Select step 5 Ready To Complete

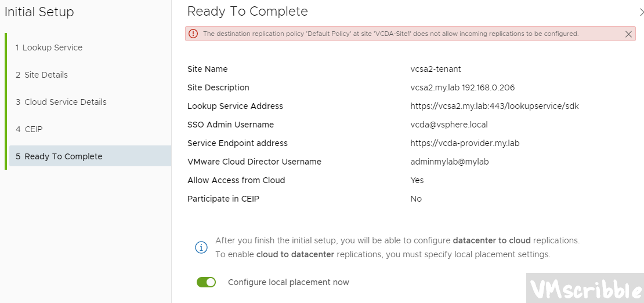(59, 156)
